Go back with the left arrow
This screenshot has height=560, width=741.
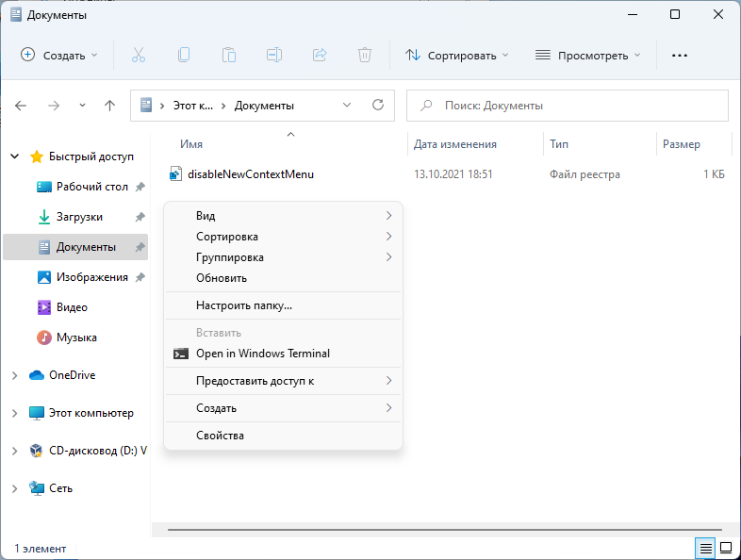[21, 106]
